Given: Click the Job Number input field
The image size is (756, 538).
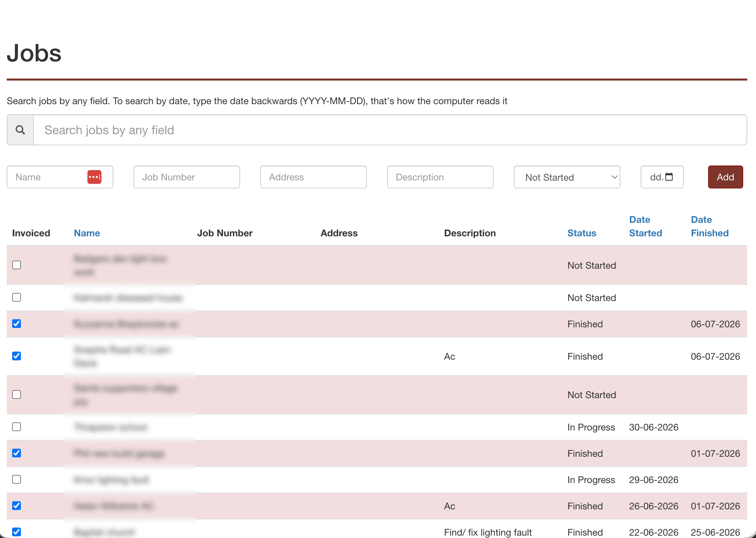Looking at the screenshot, I should coord(187,177).
